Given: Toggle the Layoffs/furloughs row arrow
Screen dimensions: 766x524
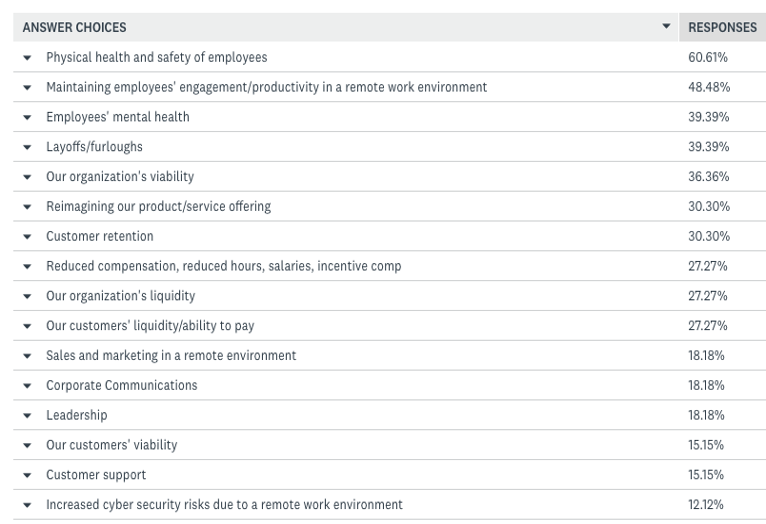Looking at the screenshot, I should click(27, 148).
